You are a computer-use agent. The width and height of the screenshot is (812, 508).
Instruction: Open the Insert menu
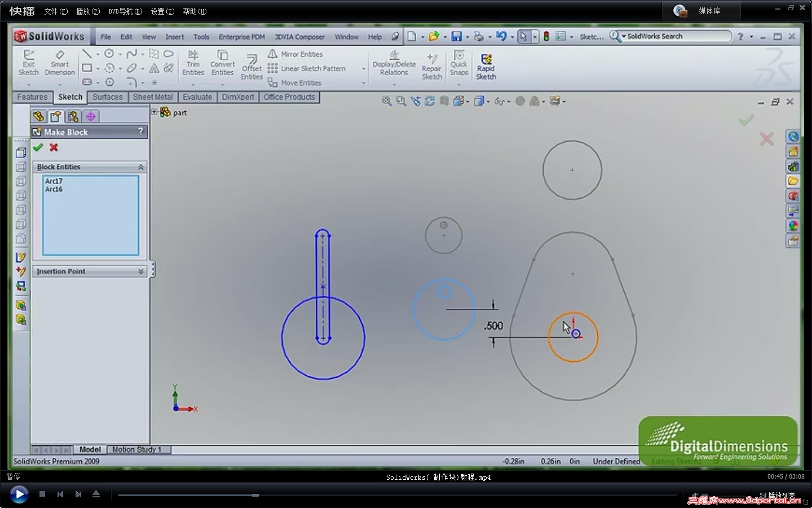point(175,37)
